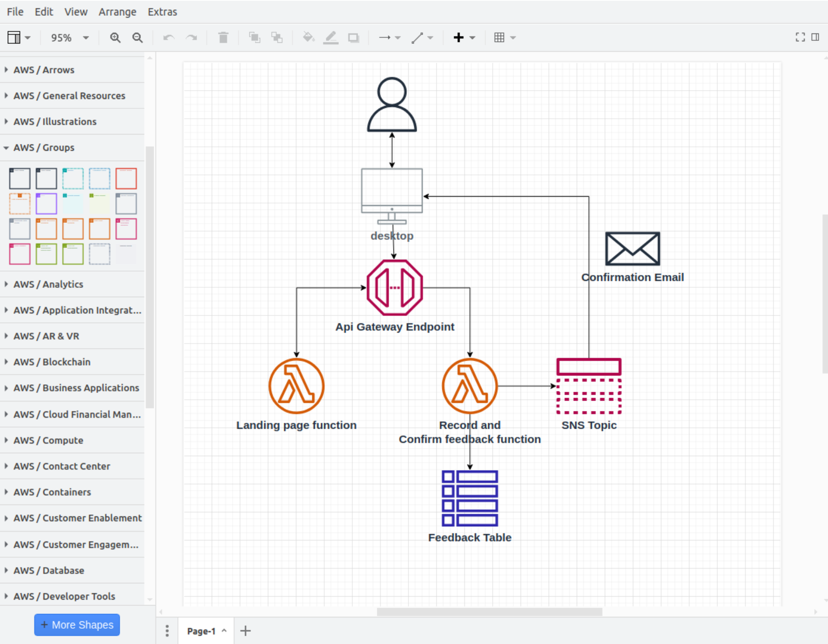The height and width of the screenshot is (644, 828).
Task: Expand AWS / Cloud Financial Management category
Action: (72, 414)
